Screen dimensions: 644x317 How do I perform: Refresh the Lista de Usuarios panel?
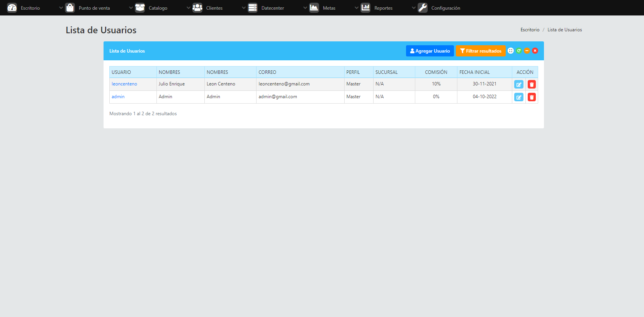point(519,51)
